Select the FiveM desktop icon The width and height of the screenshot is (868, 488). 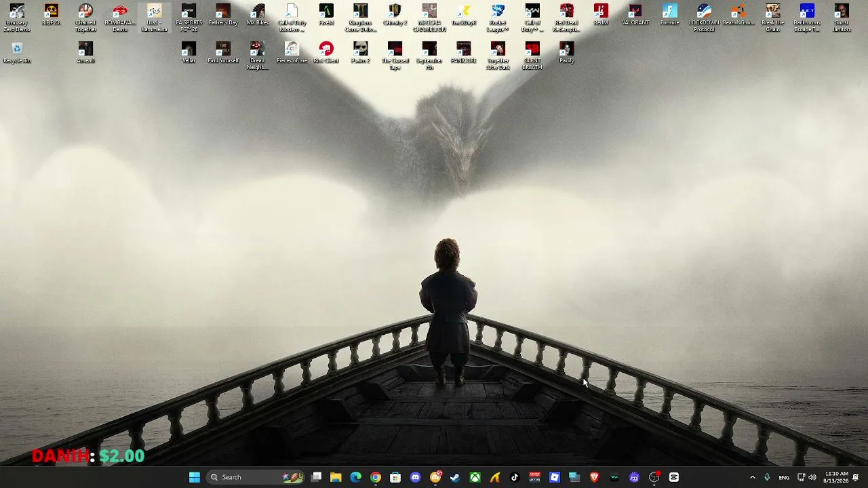[326, 15]
